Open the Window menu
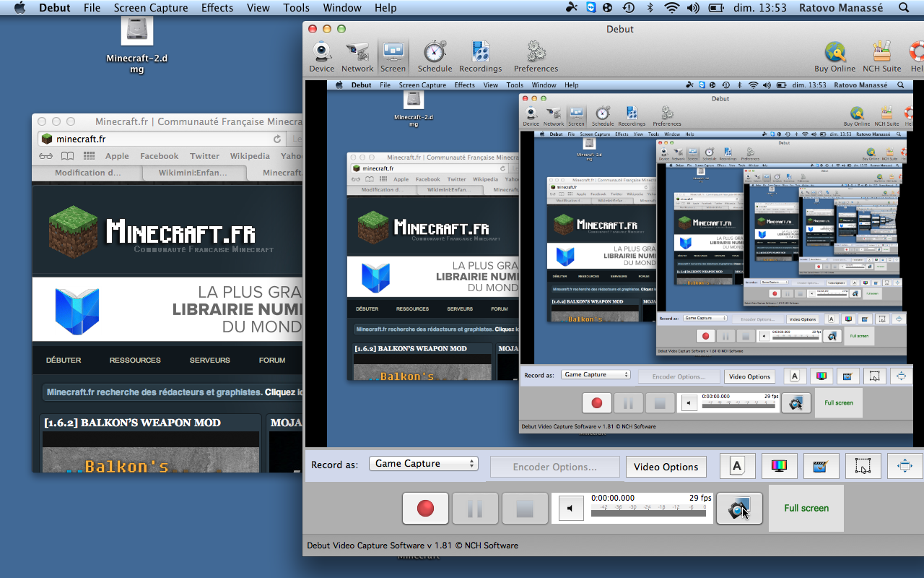Viewport: 924px width, 578px height. click(x=342, y=8)
